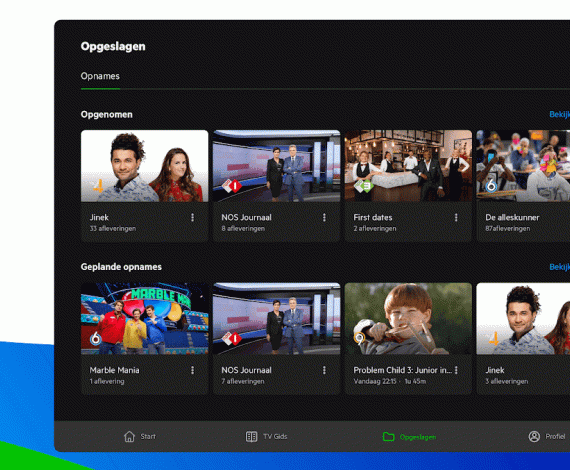This screenshot has height=470, width=570.
Task: Click the 'First dates' title text
Action: (373, 217)
